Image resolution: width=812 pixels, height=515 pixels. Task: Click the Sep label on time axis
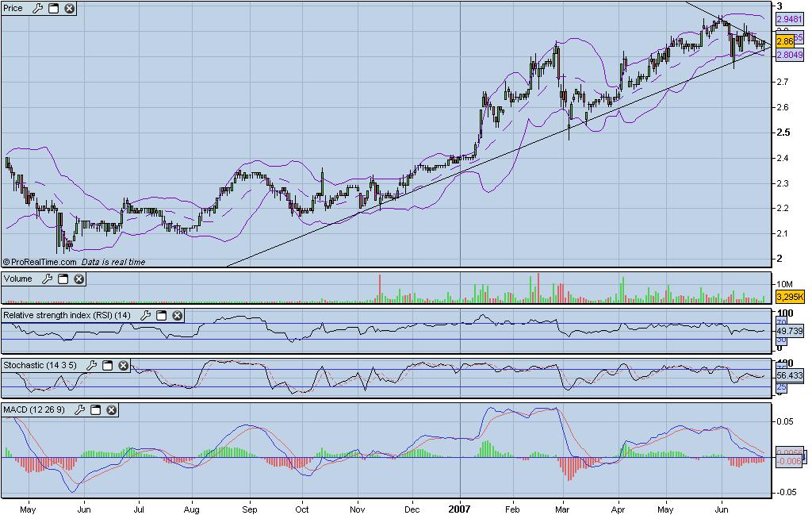pyautogui.click(x=250, y=509)
